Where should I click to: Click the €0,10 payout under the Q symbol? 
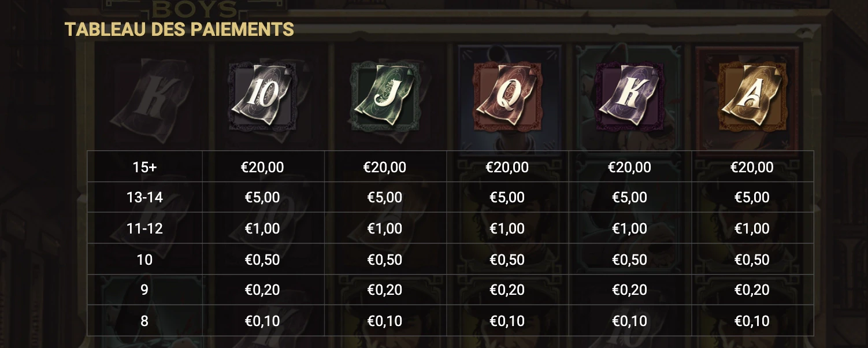[x=507, y=321]
